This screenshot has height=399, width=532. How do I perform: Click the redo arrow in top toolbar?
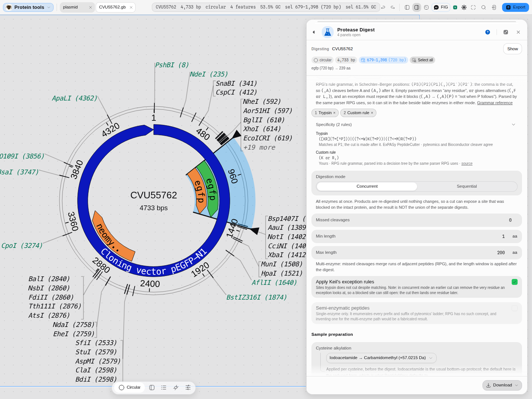pyautogui.click(x=393, y=7)
